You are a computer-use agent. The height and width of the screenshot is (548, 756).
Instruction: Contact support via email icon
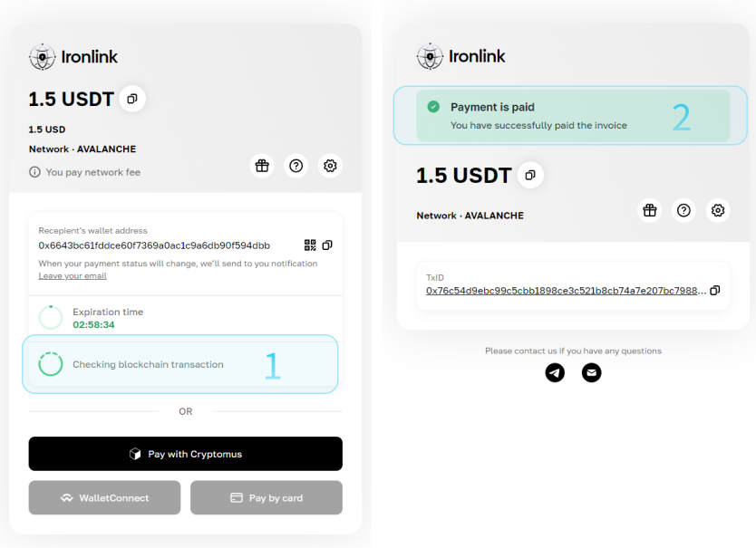pos(591,372)
